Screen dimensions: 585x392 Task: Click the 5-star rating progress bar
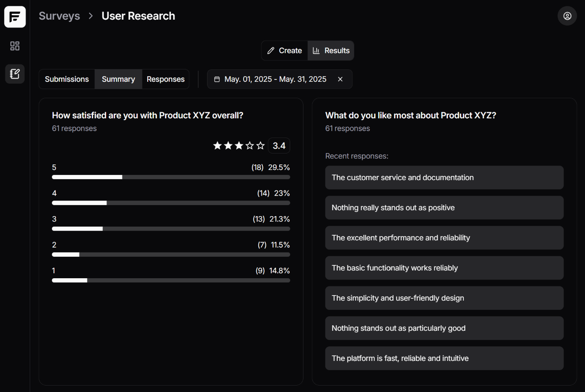[171, 177]
